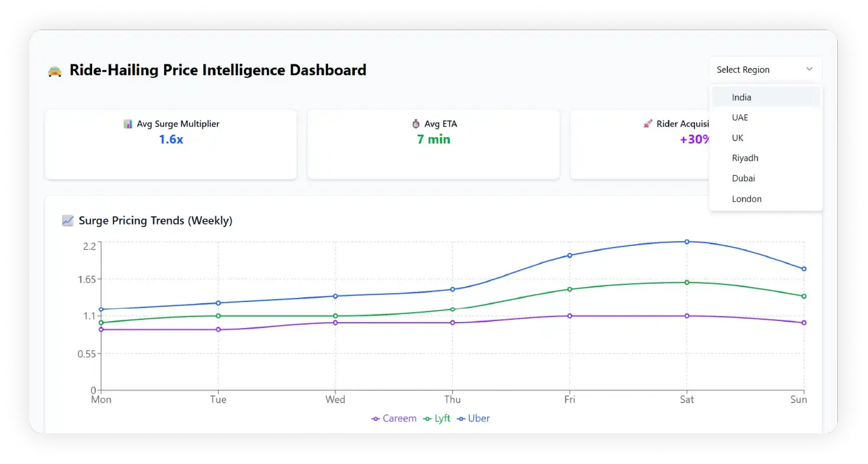Click the trend chart icon near Surge Pricing Trends
Image resolution: width=868 pixels, height=464 pixels.
[x=68, y=221]
